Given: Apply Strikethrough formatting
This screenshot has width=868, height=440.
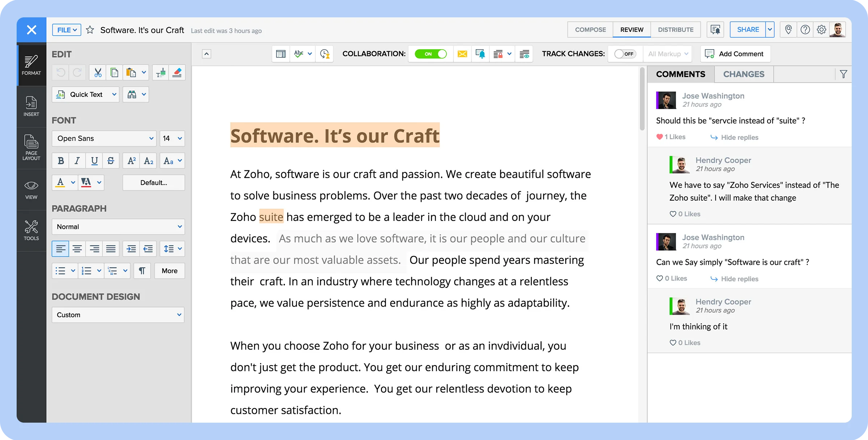Looking at the screenshot, I should click(x=111, y=161).
